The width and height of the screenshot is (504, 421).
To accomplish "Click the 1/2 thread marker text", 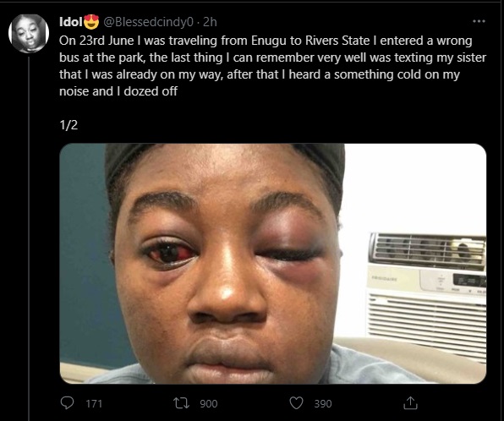I will (x=68, y=125).
